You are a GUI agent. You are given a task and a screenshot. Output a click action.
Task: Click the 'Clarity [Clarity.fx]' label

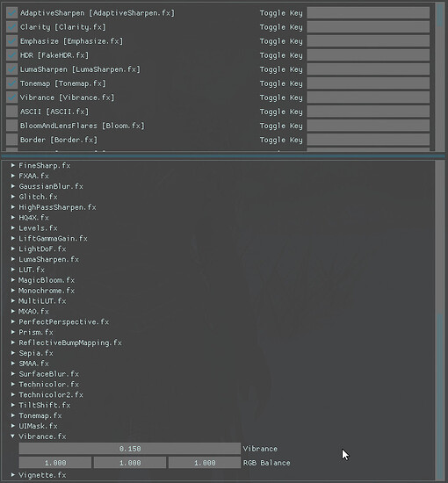point(63,27)
